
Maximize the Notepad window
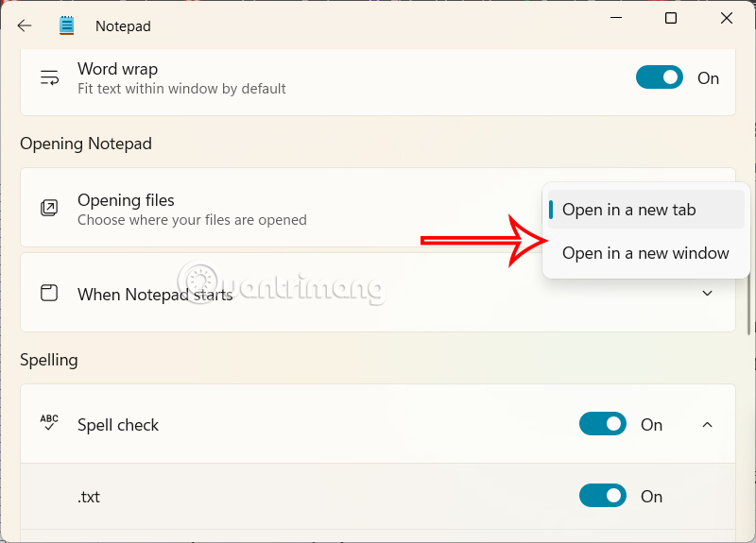pos(671,18)
